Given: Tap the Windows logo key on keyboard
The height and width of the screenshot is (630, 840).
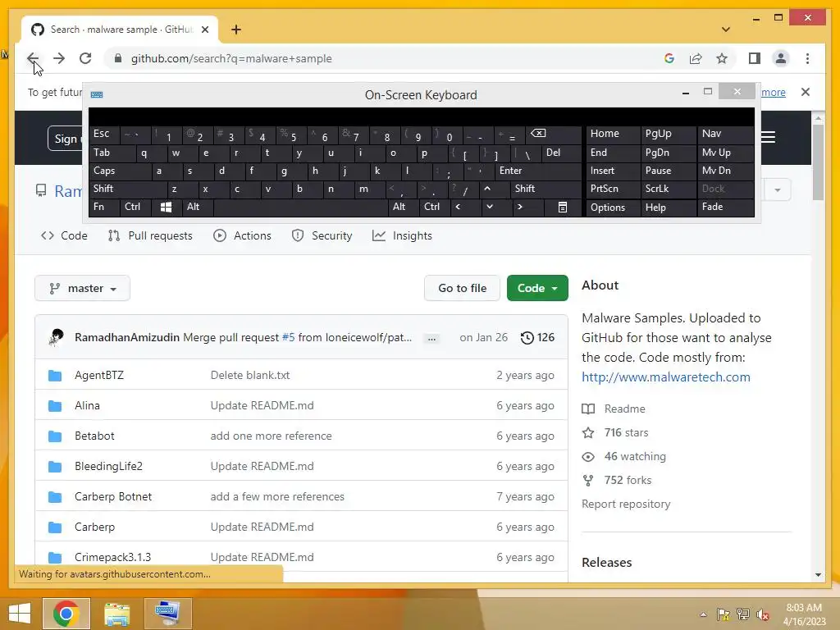Looking at the screenshot, I should [166, 208].
